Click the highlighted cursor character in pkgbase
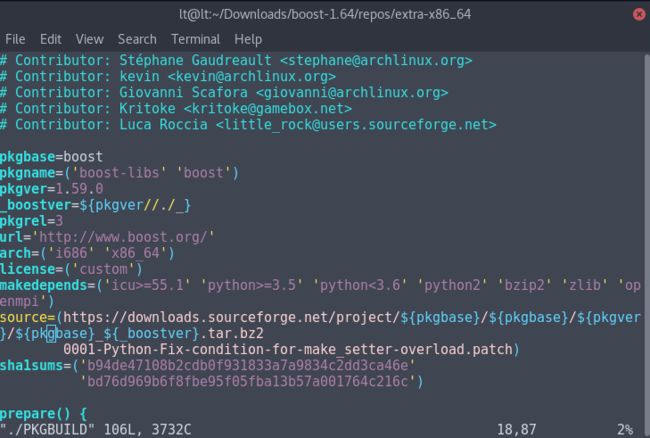 (x=51, y=334)
